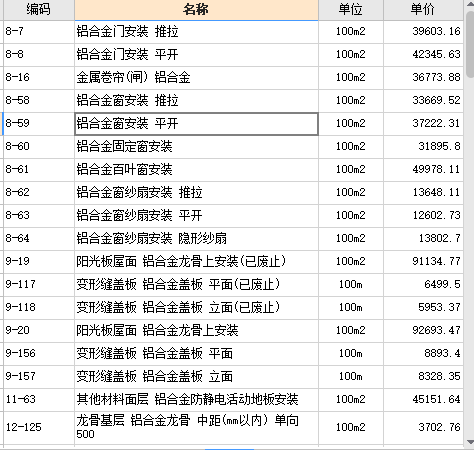This screenshot has width=474, height=450.
Task: Click the price cell 8893.4
Action: click(x=423, y=354)
